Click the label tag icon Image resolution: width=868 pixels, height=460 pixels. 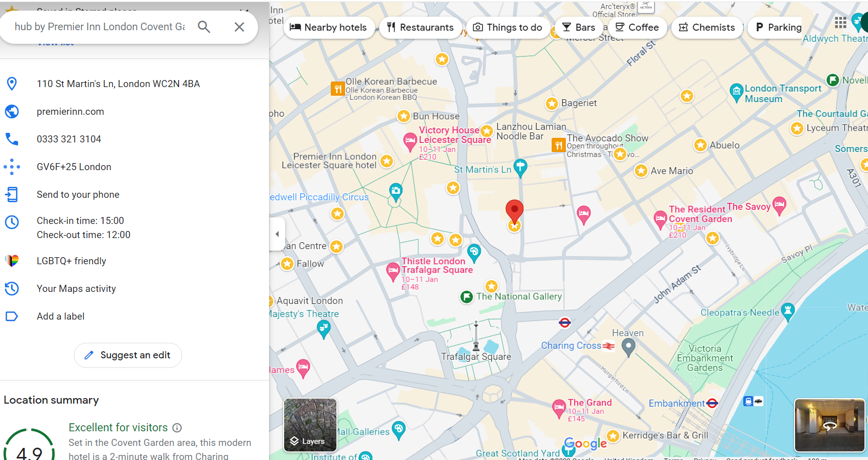[x=12, y=316]
